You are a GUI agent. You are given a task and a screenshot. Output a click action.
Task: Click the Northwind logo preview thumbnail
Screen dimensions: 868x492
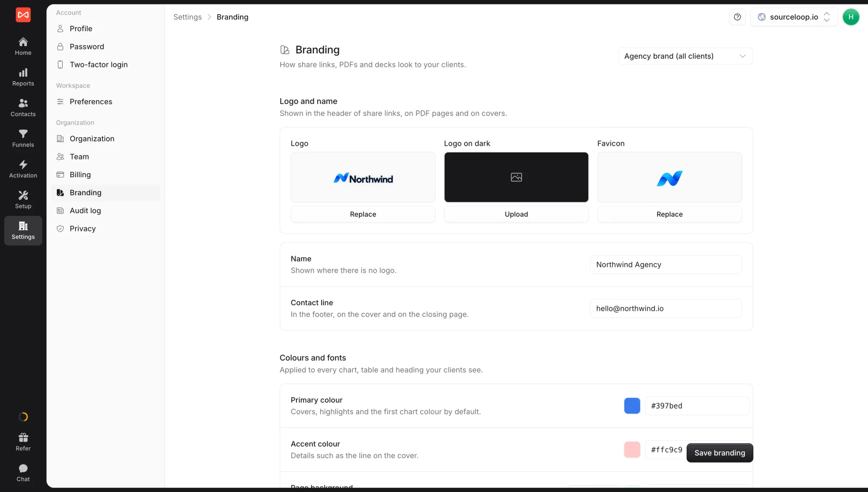tap(363, 177)
